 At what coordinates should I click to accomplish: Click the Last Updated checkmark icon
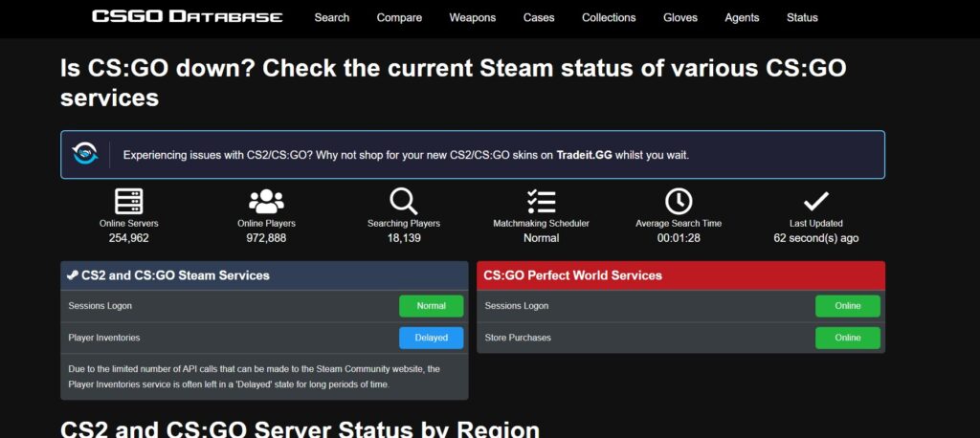(x=816, y=201)
